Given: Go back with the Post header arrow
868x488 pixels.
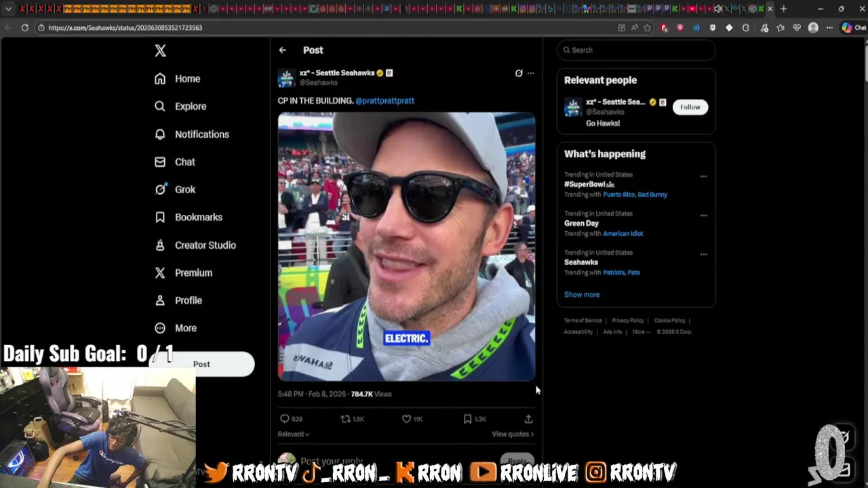Looking at the screenshot, I should click(x=282, y=50).
